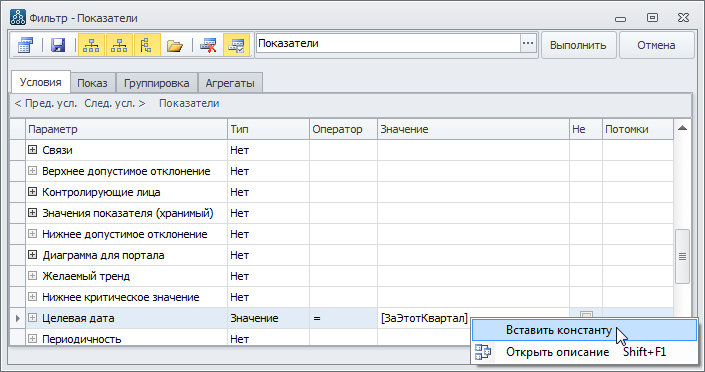
Task: Click the row indicator arrow of Целевая дата
Action: pyautogui.click(x=18, y=318)
